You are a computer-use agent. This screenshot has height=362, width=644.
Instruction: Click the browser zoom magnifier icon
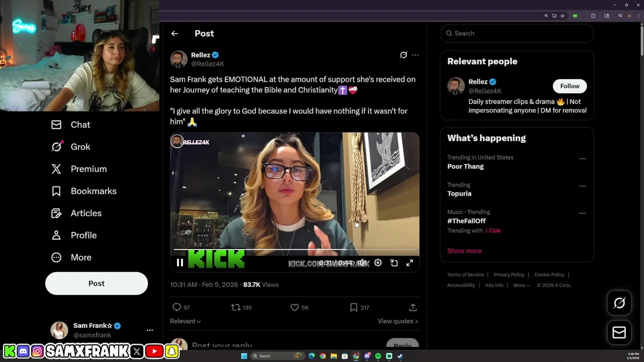[x=546, y=16]
